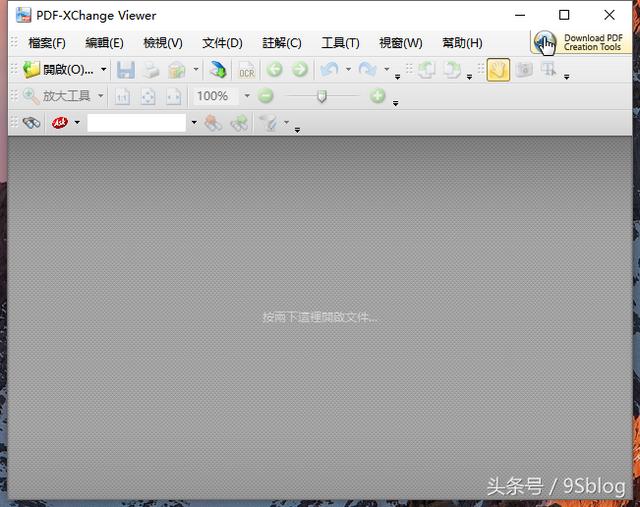Click the email/send package icon
This screenshot has height=507, width=640.
pos(176,70)
